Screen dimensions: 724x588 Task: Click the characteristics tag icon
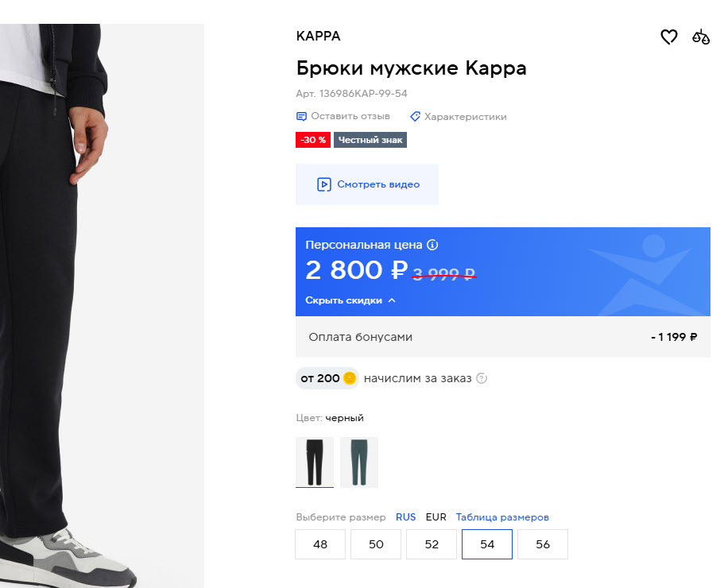(x=415, y=117)
